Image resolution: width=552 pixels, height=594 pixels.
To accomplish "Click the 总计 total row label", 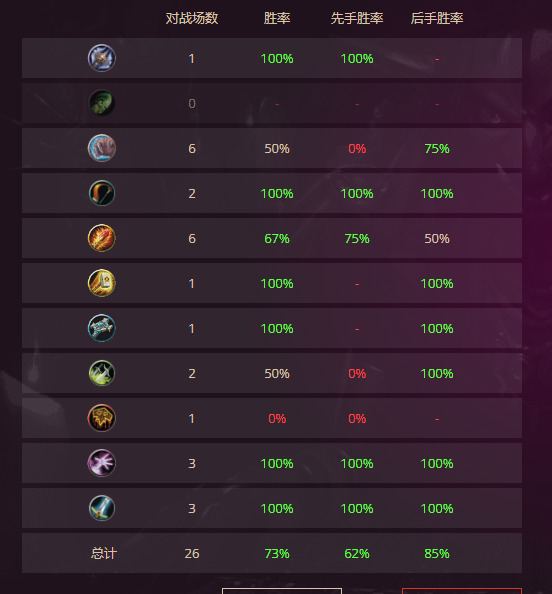I will 104,553.
